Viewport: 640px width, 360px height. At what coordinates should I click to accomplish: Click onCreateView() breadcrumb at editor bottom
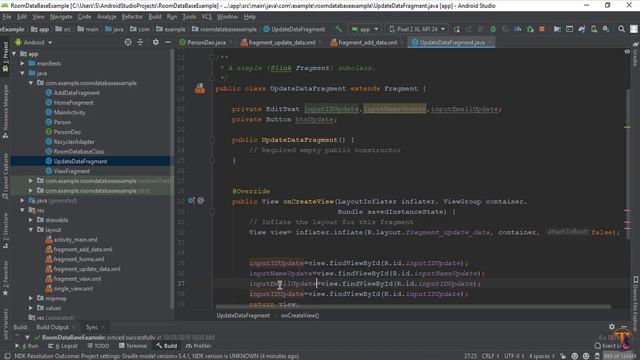[x=300, y=316]
